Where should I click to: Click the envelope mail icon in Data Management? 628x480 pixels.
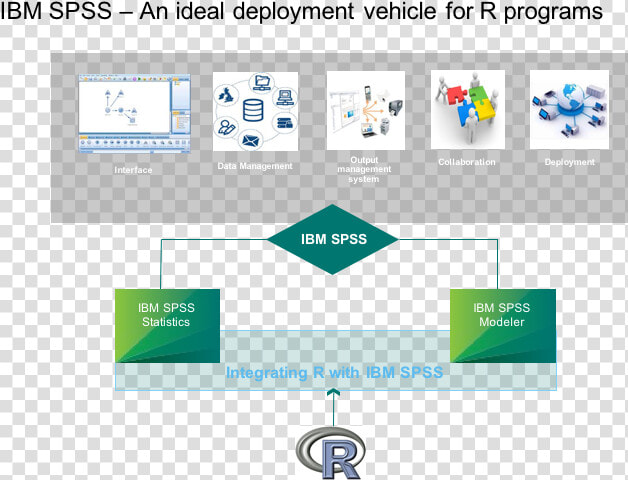pyautogui.click(x=250, y=141)
